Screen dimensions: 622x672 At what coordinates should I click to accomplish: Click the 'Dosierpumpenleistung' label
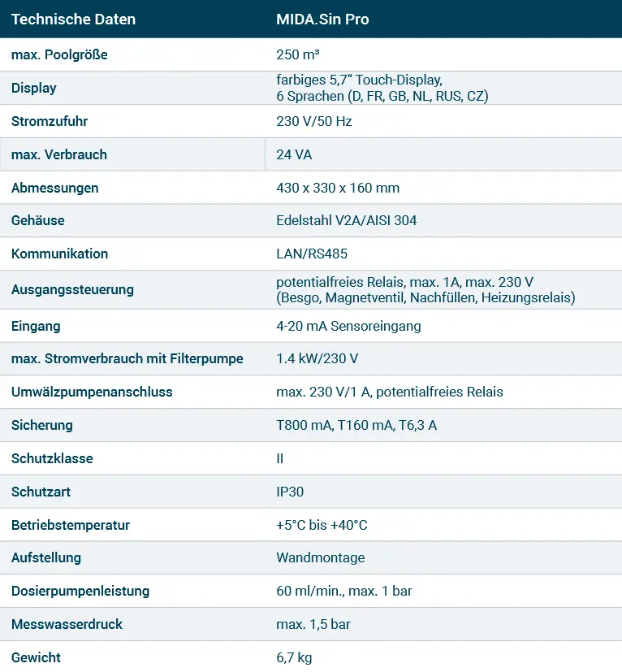point(80,591)
